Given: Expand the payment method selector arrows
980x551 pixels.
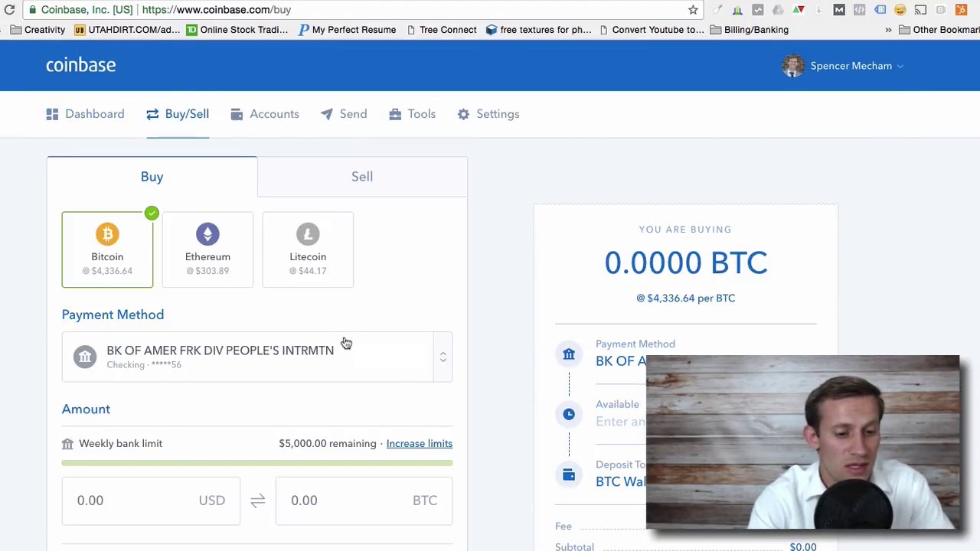Looking at the screenshot, I should (443, 357).
